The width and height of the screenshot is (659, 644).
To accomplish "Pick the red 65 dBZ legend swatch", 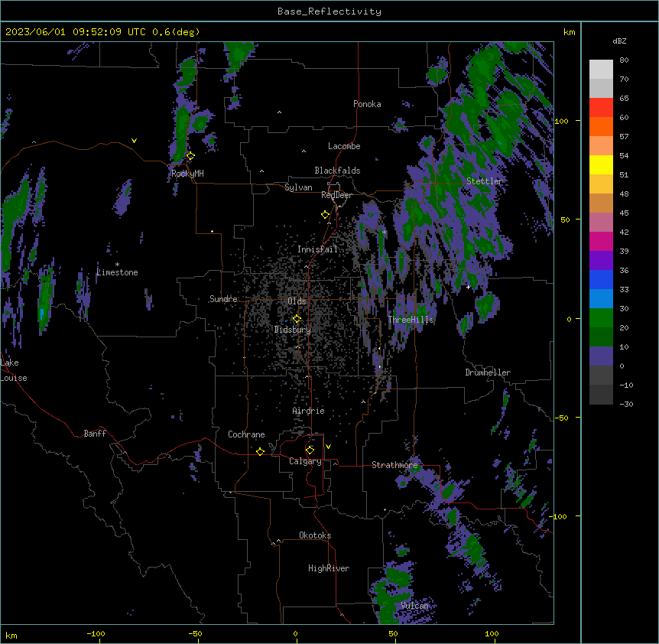I will point(601,108).
